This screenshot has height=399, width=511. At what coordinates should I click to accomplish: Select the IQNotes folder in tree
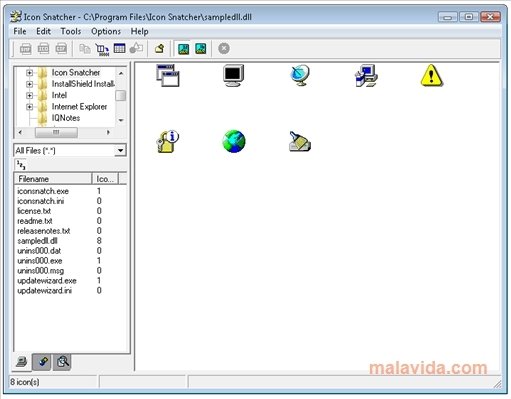(66, 118)
